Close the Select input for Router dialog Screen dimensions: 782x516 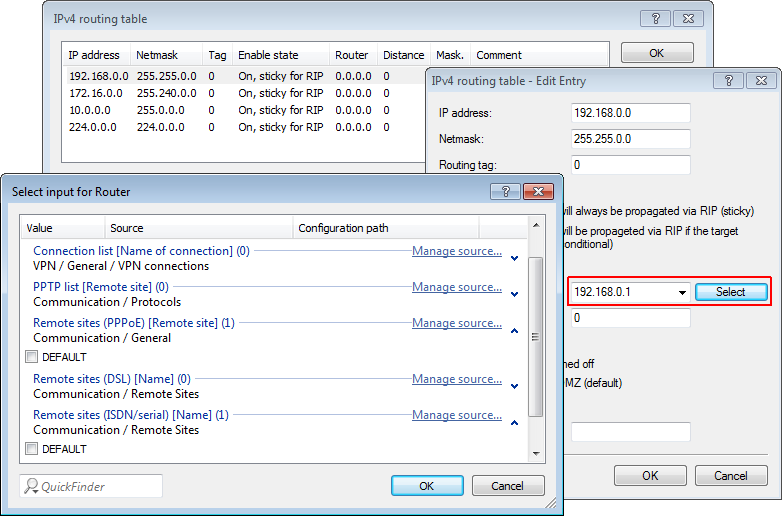537,191
